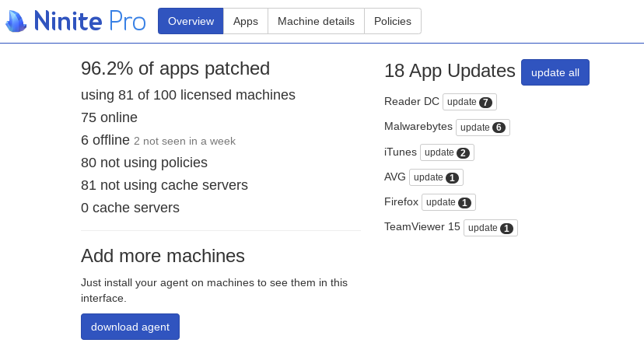The width and height of the screenshot is (644, 357).
Task: Update TeamViewer 15
Action: tap(491, 228)
